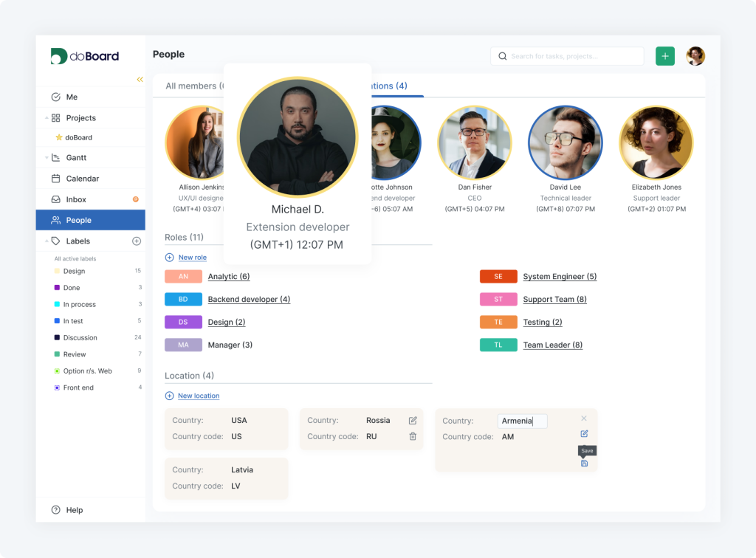This screenshot has height=558, width=756.
Task: Cancel Armenia editing with the X icon
Action: (x=584, y=418)
